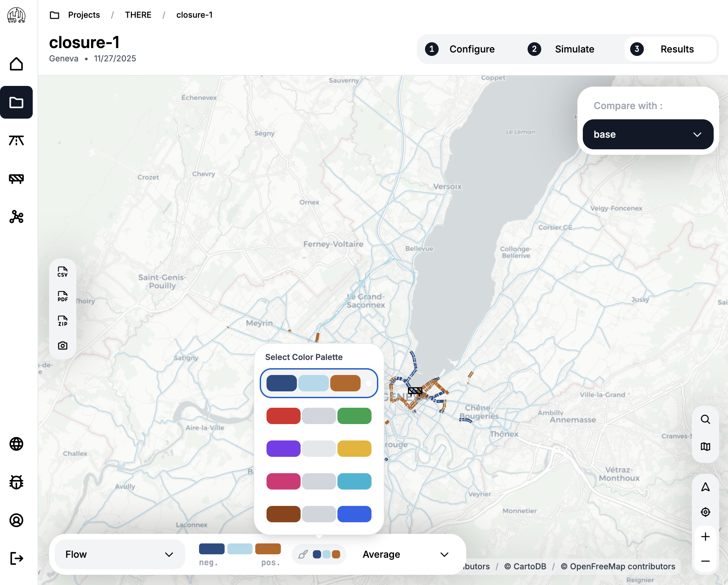The width and height of the screenshot is (728, 585).
Task: Open the network graph sidebar icon
Action: pos(16,217)
